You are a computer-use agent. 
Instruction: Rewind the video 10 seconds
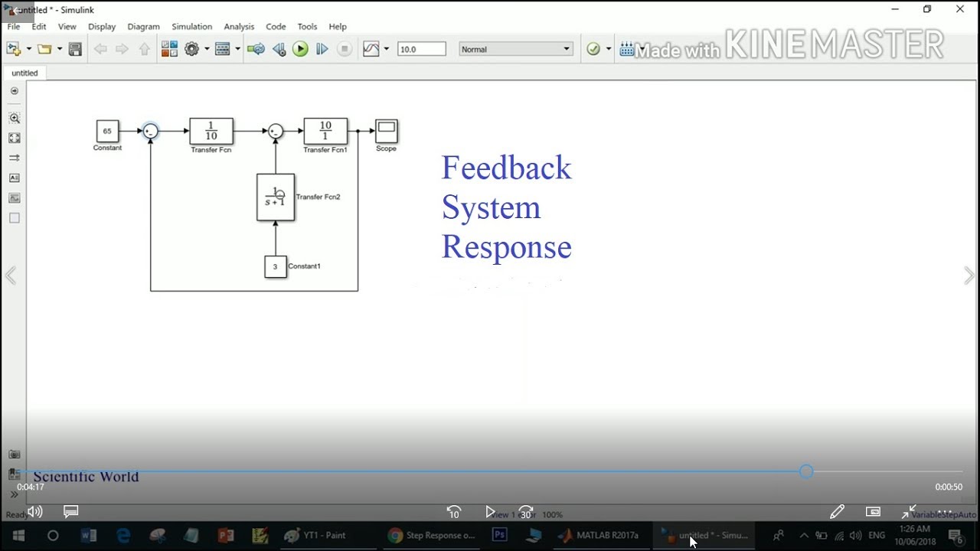tap(454, 512)
